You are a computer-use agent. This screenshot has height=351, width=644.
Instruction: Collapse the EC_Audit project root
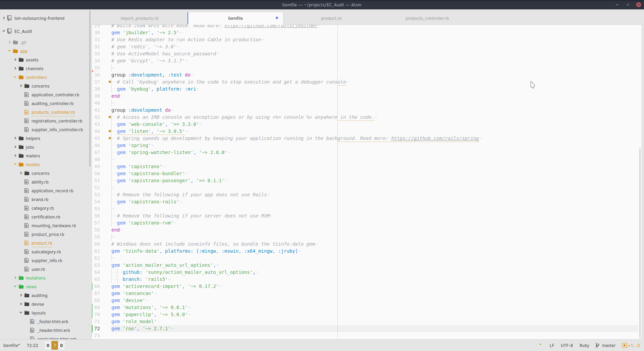click(x=4, y=31)
